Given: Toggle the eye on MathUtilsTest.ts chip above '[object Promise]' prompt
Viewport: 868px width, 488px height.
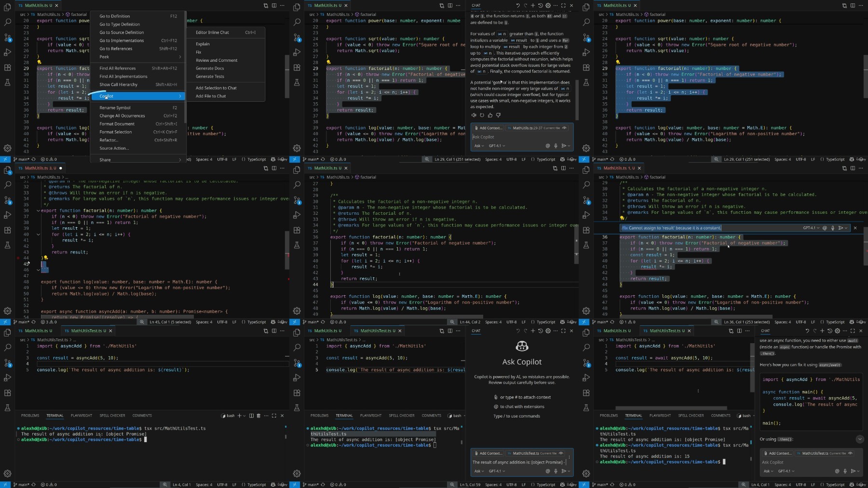Looking at the screenshot, I should click(561, 453).
